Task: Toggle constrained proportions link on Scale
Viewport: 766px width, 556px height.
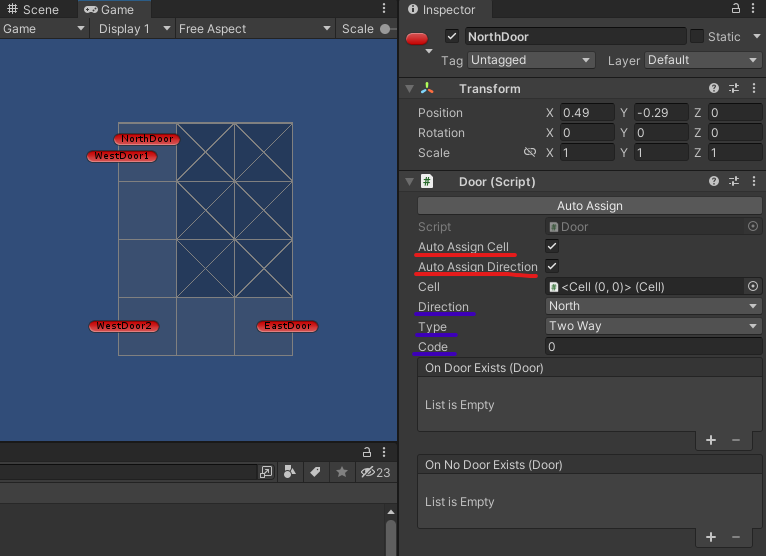Action: 530,152
